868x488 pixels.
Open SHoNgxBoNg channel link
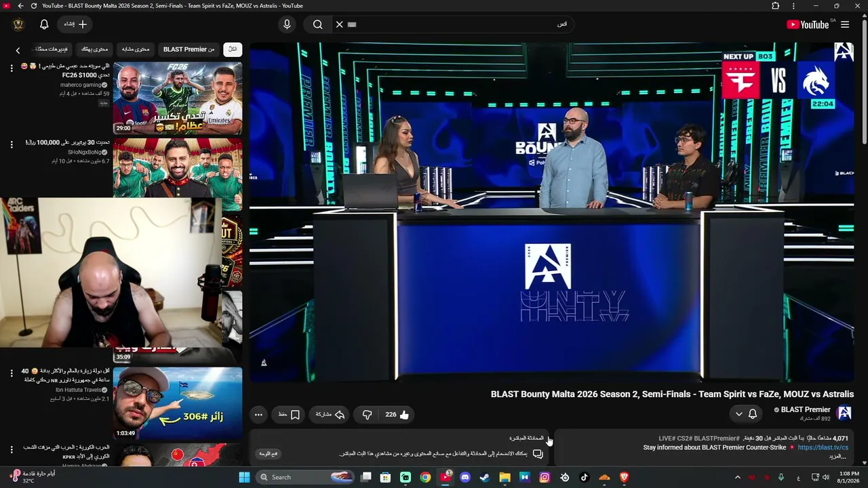[85, 152]
